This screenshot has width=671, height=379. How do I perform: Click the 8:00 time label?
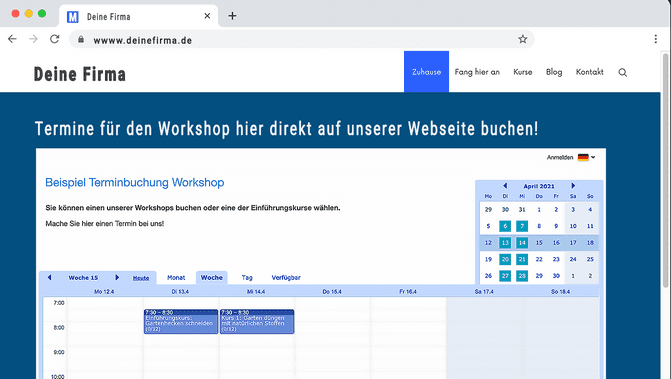click(59, 328)
